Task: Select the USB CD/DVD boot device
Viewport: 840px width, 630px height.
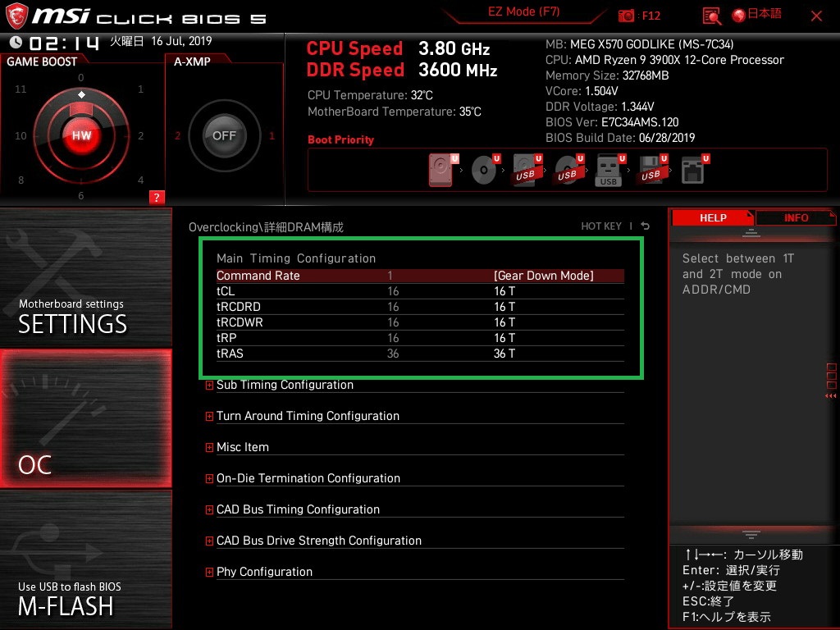Action: tap(569, 170)
